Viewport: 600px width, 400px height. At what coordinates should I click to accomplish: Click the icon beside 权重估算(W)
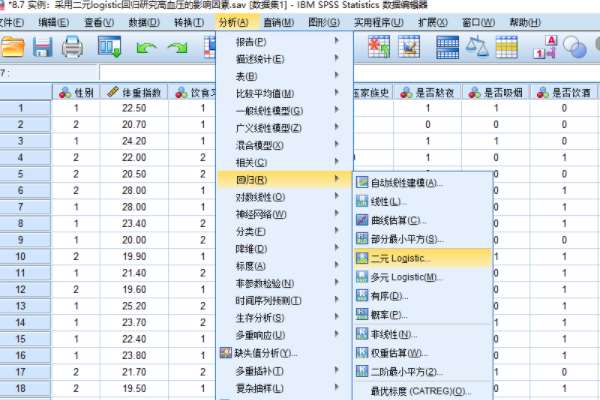pos(362,353)
